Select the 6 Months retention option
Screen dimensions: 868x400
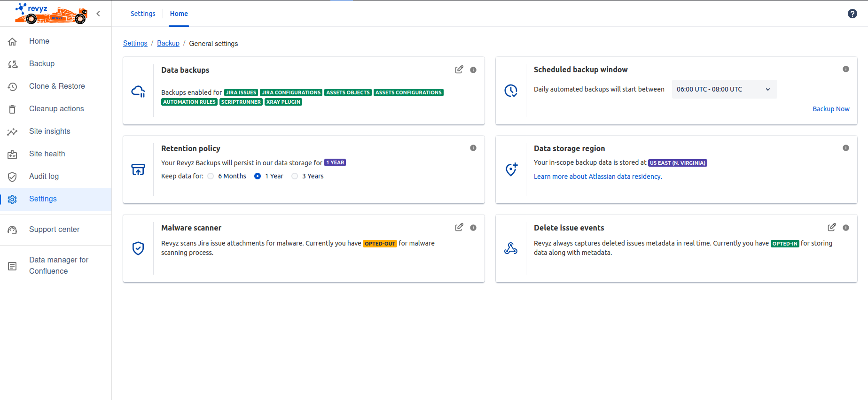211,176
